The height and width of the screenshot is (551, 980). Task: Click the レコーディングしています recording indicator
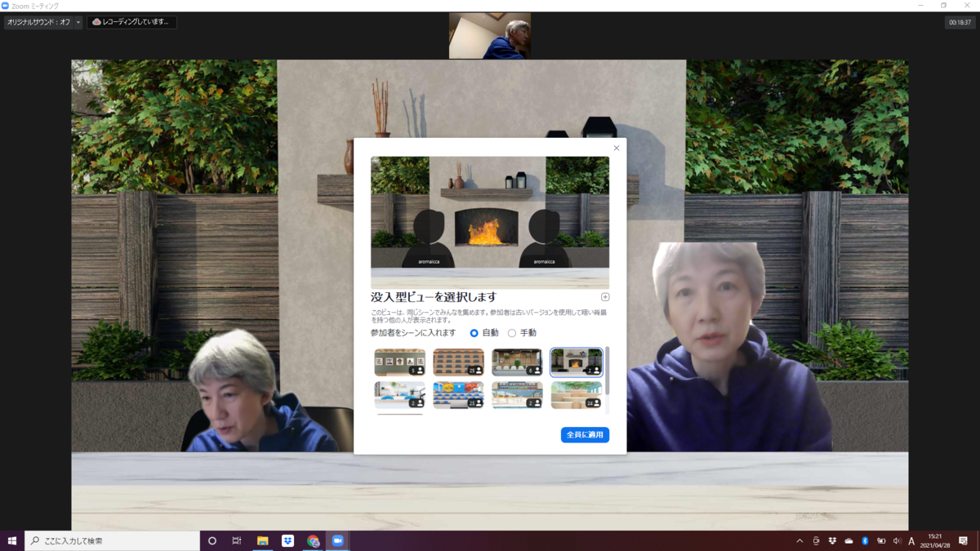tap(131, 22)
